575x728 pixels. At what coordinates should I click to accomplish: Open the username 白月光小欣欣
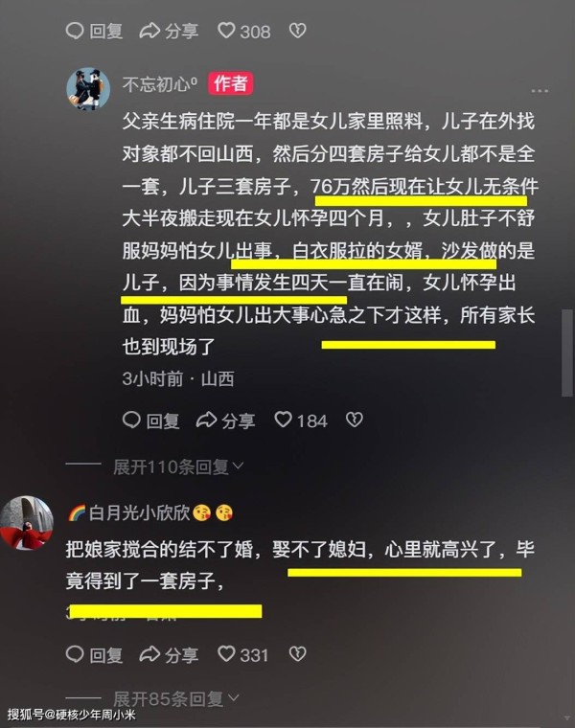click(x=139, y=512)
